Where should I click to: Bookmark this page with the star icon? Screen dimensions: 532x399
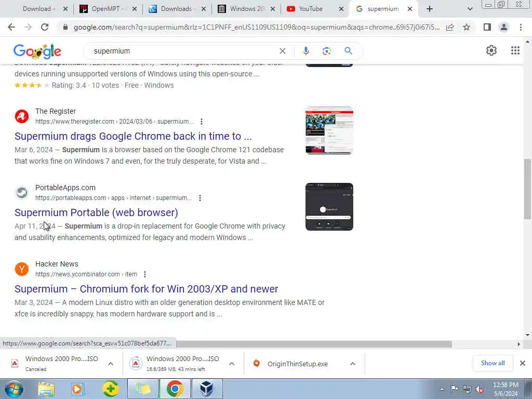click(x=467, y=27)
